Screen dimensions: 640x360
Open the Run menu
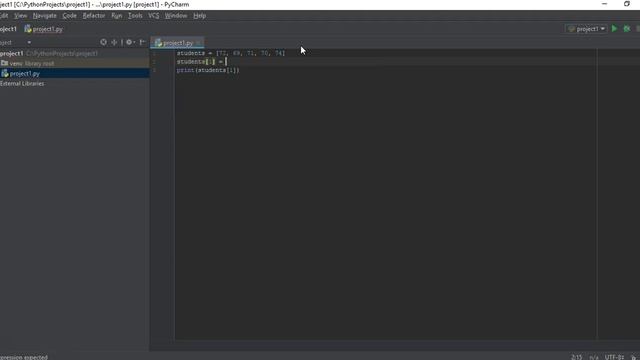pyautogui.click(x=116, y=16)
